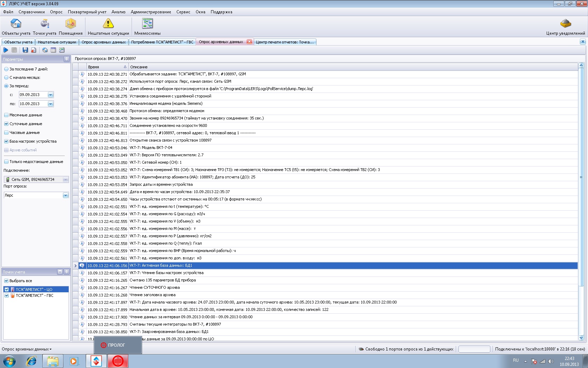The height and width of the screenshot is (368, 588).
Task: Open the end date 10.09.2013 dropdown
Action: pyautogui.click(x=50, y=104)
